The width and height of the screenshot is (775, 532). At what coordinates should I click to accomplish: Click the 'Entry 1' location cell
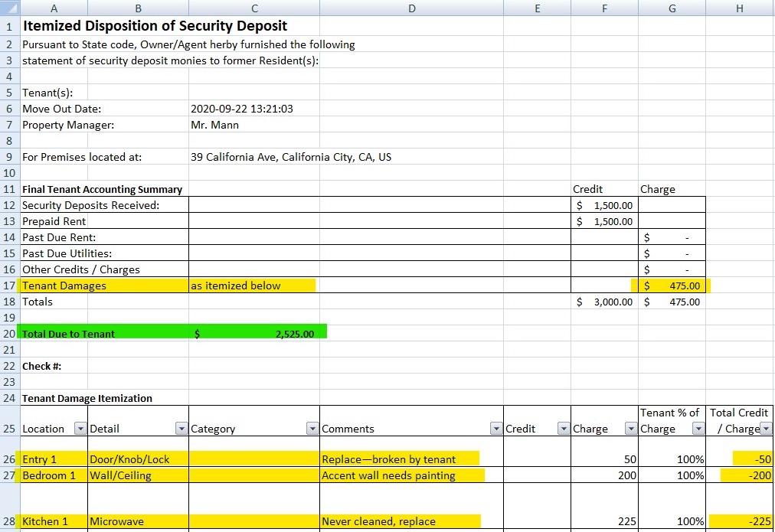(x=54, y=459)
